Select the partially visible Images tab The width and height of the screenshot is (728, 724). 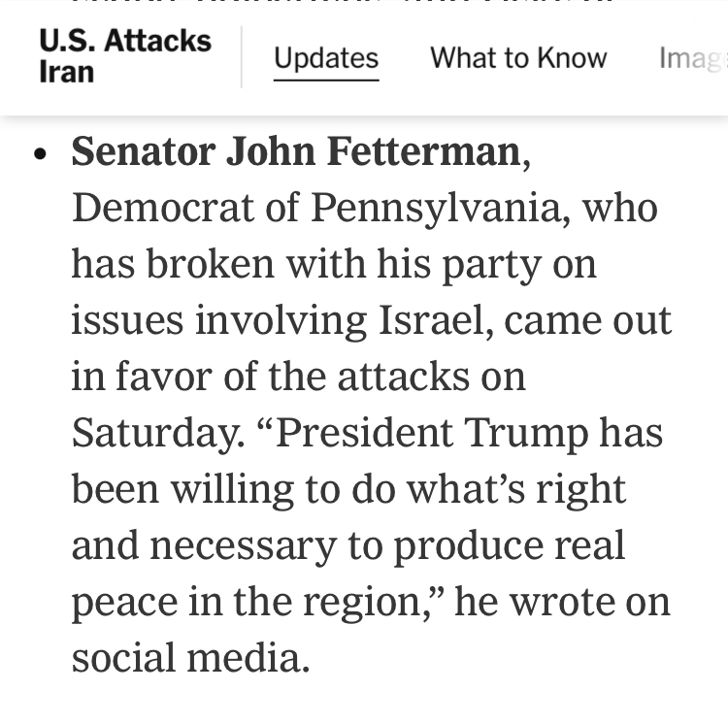(x=691, y=58)
